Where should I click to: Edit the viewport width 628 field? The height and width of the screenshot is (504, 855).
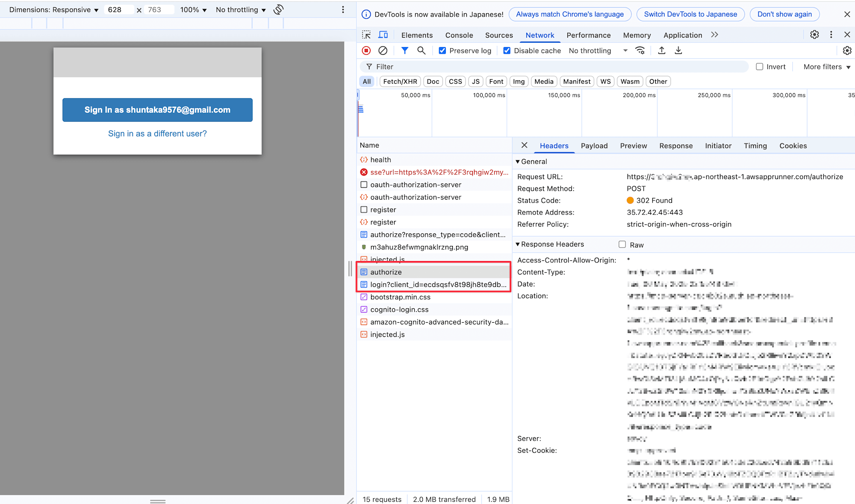118,9
